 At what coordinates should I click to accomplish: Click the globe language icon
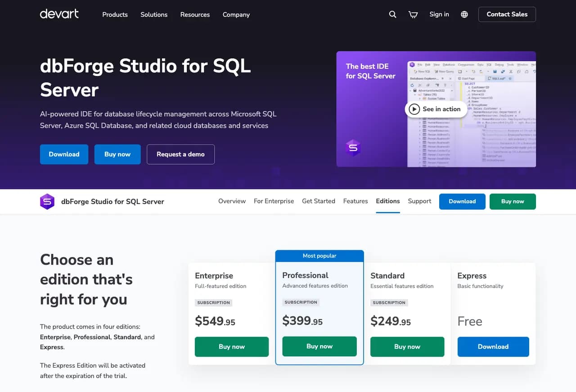tap(464, 14)
